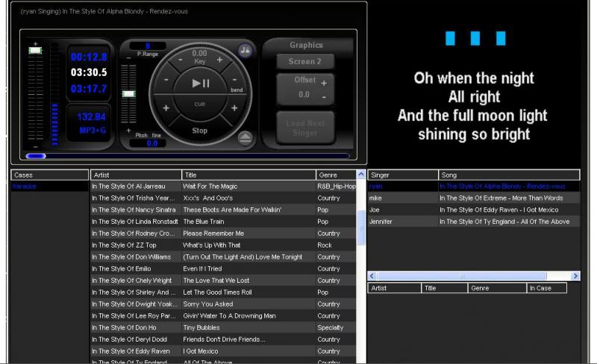597x364 pixels.
Task: Lower the key with the minus button
Action: point(181,60)
